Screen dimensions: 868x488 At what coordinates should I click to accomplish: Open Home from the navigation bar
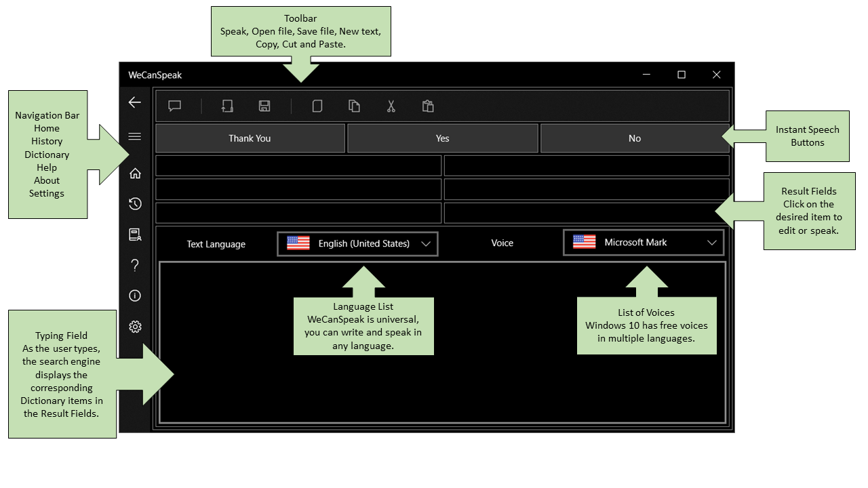[135, 173]
